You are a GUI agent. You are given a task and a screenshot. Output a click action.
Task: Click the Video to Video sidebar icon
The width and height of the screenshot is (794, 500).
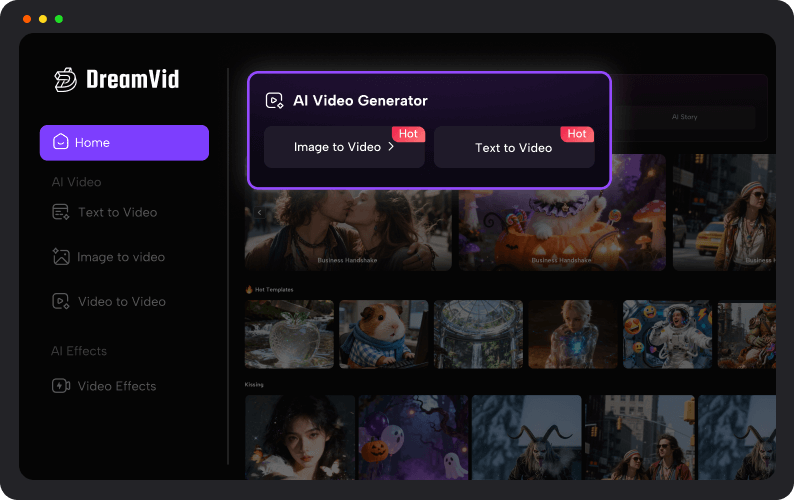click(x=61, y=301)
